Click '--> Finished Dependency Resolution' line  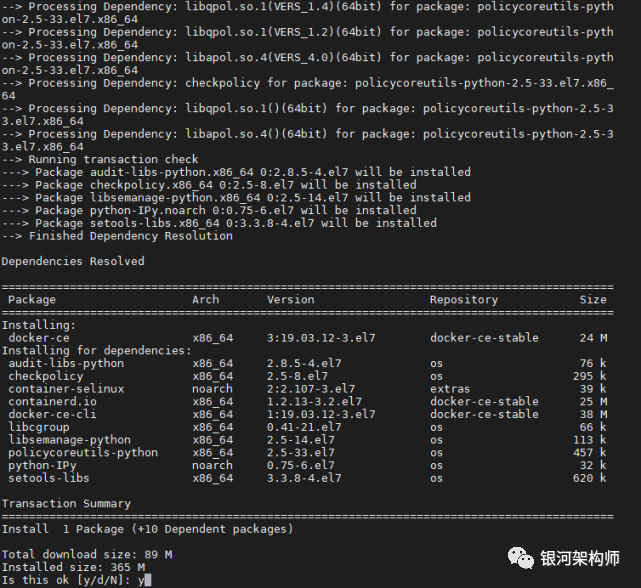point(117,236)
